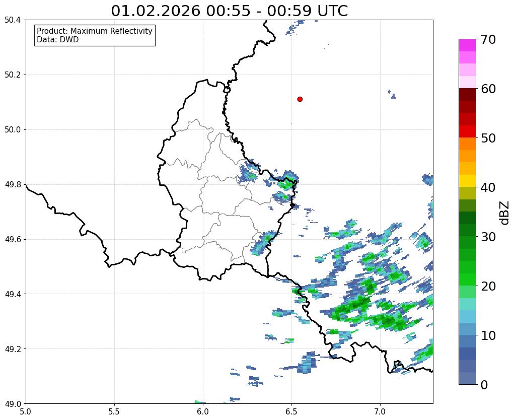
Task: Click the bright red 50 dBZ colorbar segment
Action: (x=467, y=131)
